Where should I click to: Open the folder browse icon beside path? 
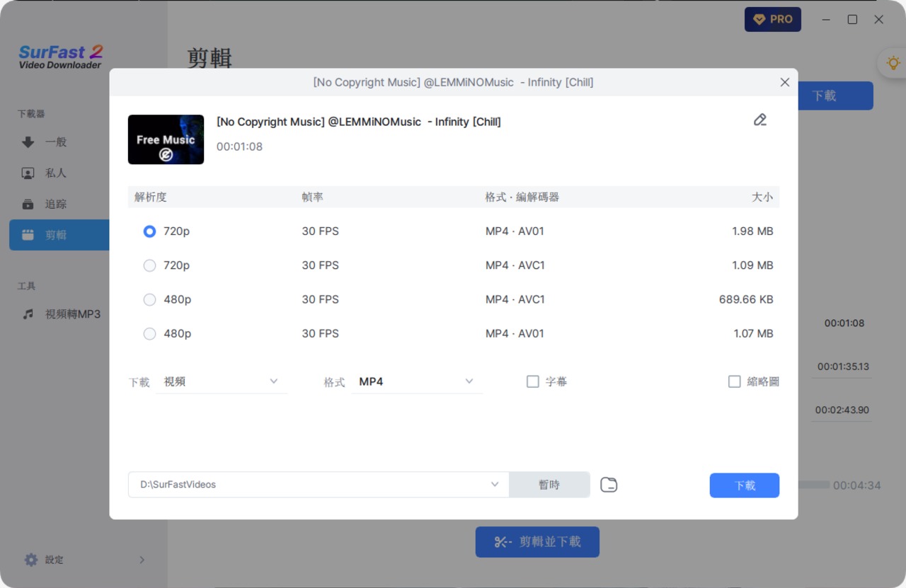pos(609,485)
